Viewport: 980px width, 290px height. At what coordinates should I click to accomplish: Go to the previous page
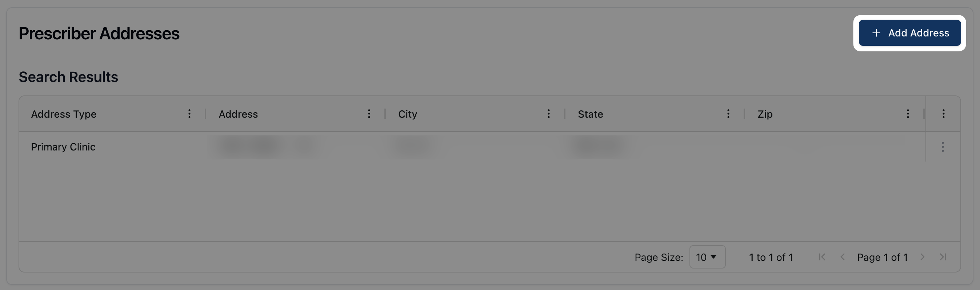point(842,257)
